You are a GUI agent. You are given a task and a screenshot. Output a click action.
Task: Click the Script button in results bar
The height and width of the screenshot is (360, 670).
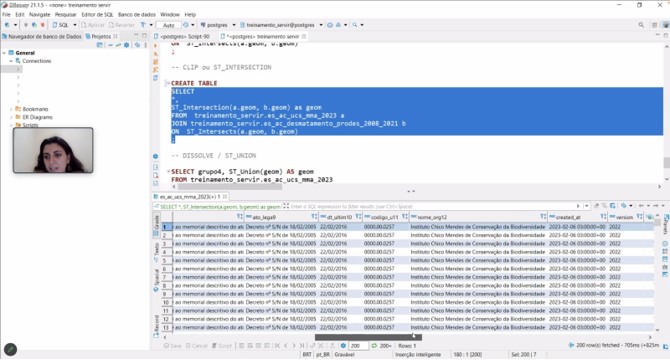pyautogui.click(x=222, y=345)
